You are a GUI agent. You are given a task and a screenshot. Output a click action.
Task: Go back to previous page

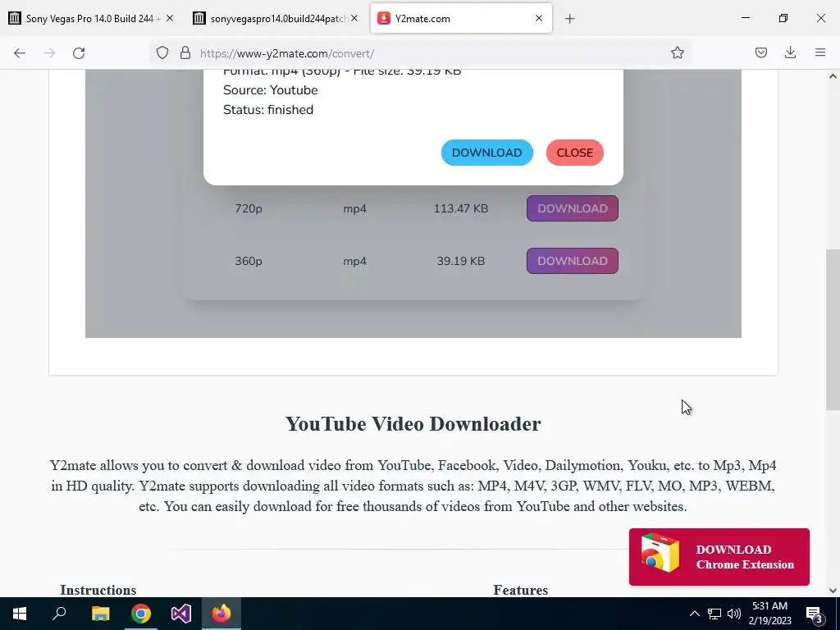pos(20,53)
